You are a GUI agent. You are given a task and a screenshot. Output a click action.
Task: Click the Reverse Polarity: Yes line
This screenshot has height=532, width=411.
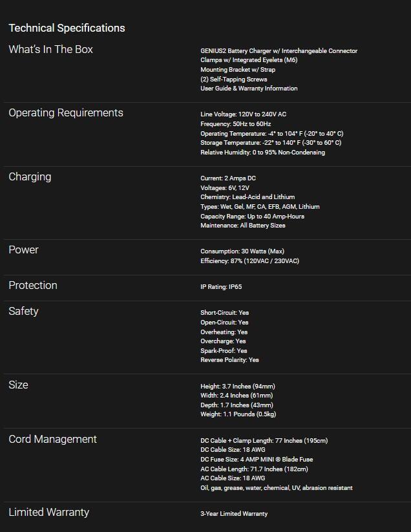click(x=229, y=360)
